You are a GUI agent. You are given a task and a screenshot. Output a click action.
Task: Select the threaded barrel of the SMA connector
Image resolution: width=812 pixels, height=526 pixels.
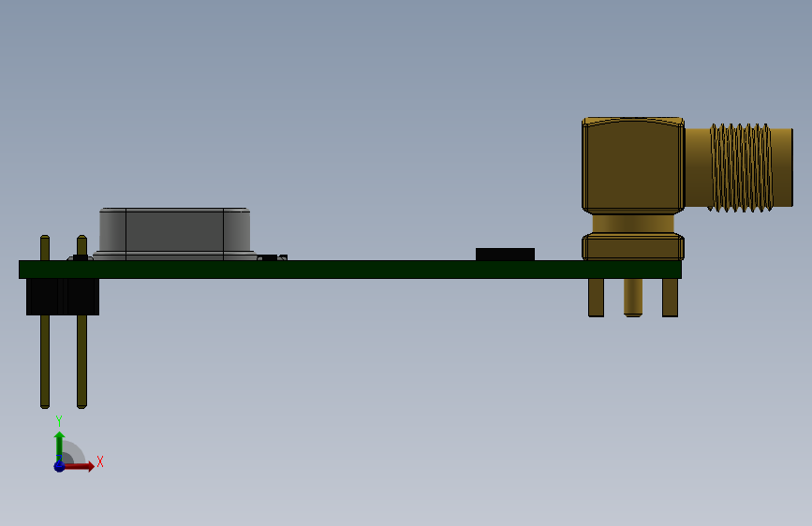(742, 168)
